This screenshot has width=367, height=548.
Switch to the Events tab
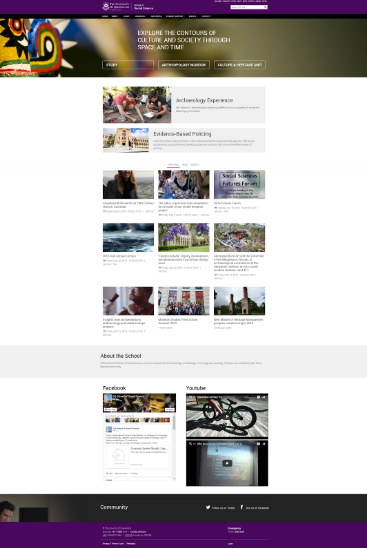tap(195, 165)
